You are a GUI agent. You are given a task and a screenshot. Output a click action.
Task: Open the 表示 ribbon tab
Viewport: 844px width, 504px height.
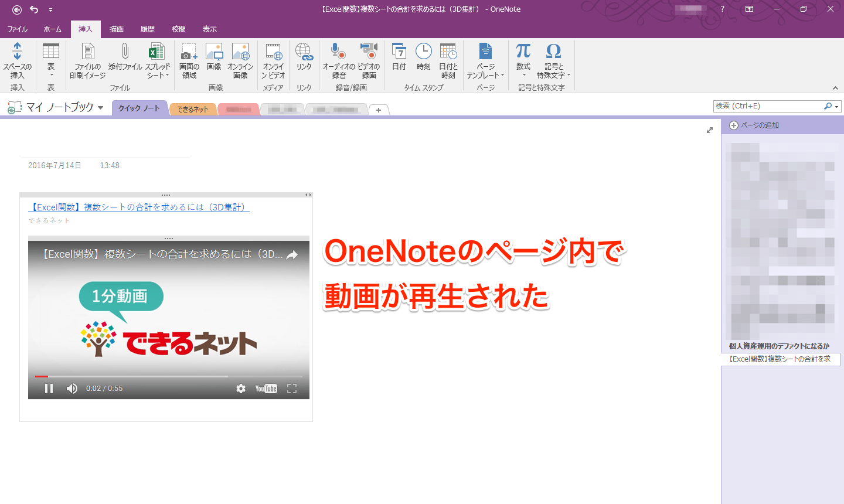click(210, 29)
